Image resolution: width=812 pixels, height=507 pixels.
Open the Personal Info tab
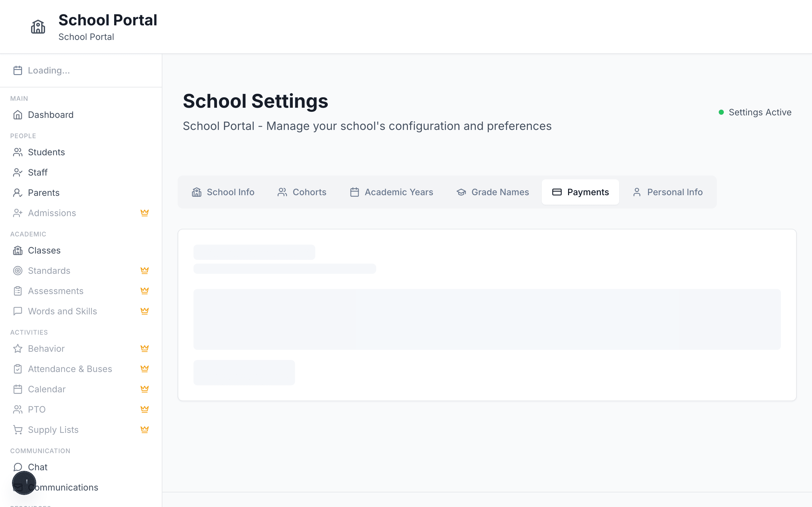tap(668, 192)
